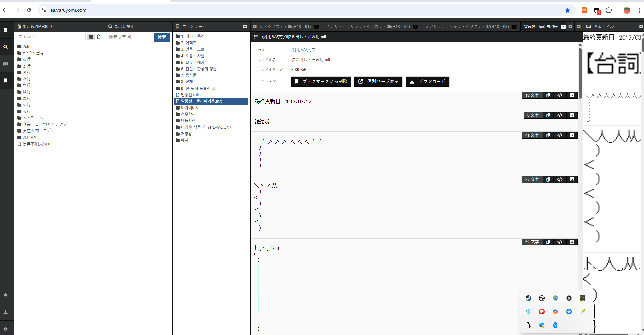Open settings via the gear icon in the sidebar
This screenshot has height=335, width=644.
click(5, 329)
